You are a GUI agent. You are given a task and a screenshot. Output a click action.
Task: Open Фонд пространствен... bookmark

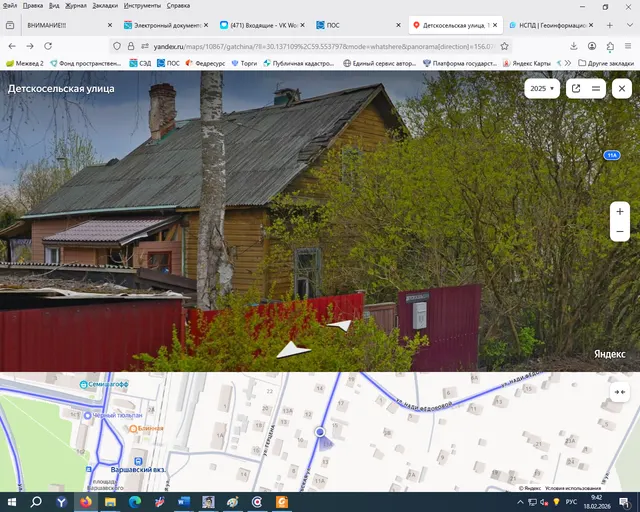(85, 63)
